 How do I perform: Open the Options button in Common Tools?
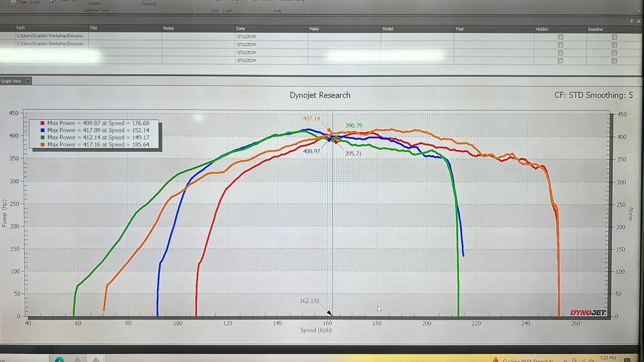point(95,3)
